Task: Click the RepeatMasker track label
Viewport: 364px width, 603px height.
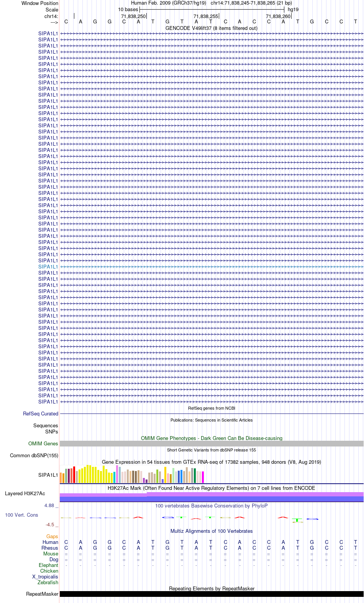Action: 42,594
